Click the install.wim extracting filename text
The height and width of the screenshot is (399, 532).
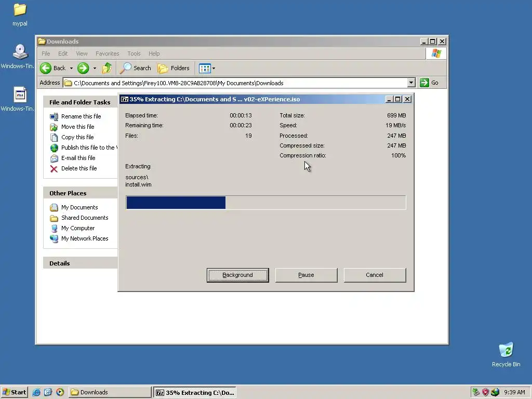pos(138,184)
